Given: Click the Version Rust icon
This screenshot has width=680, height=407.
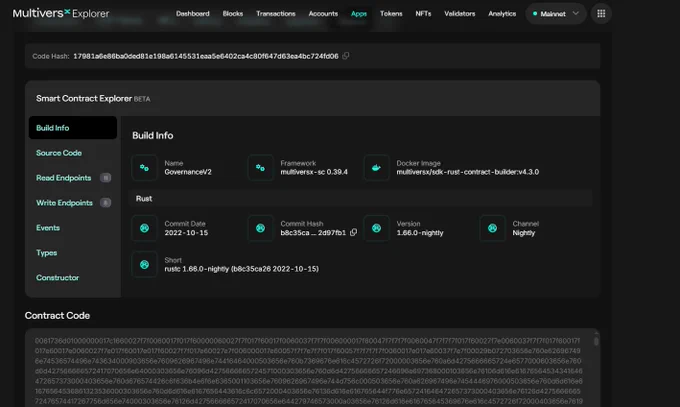Looking at the screenshot, I should pos(376,228).
